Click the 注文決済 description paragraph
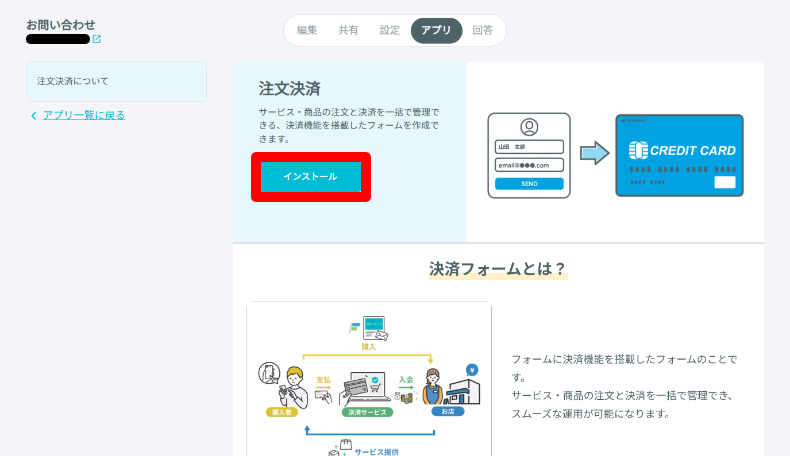Viewport: 790px width, 456px height. pyautogui.click(x=349, y=125)
